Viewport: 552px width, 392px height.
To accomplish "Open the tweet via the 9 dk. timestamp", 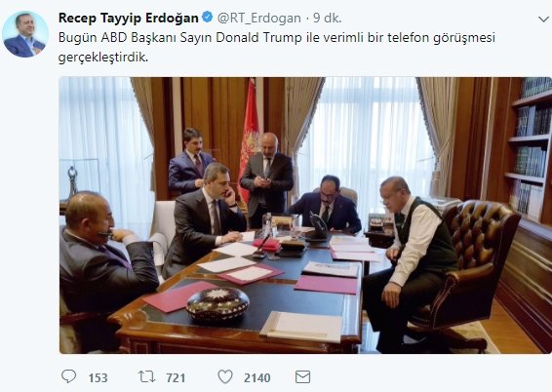I will click(x=328, y=19).
